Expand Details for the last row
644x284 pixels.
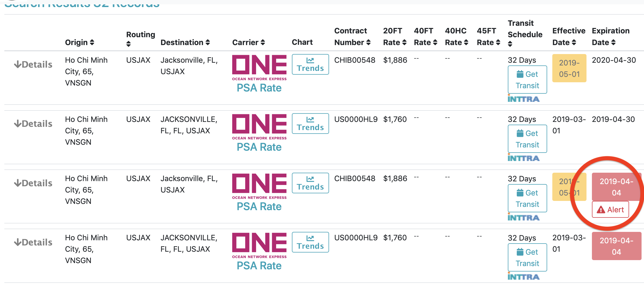(x=33, y=242)
